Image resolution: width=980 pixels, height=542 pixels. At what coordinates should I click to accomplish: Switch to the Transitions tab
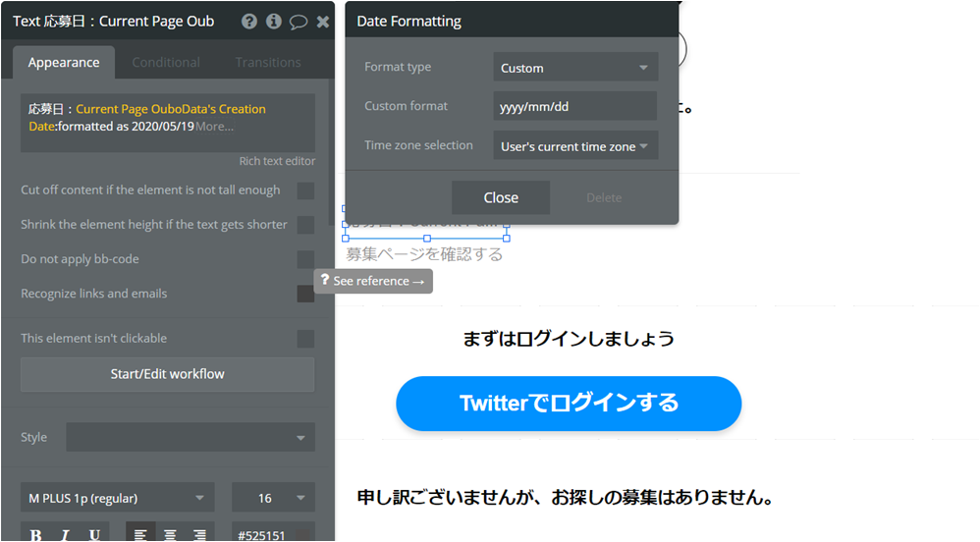268,63
